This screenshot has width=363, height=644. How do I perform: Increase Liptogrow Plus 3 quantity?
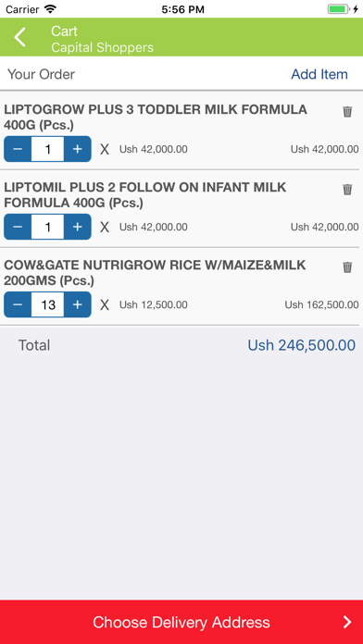tap(77, 149)
